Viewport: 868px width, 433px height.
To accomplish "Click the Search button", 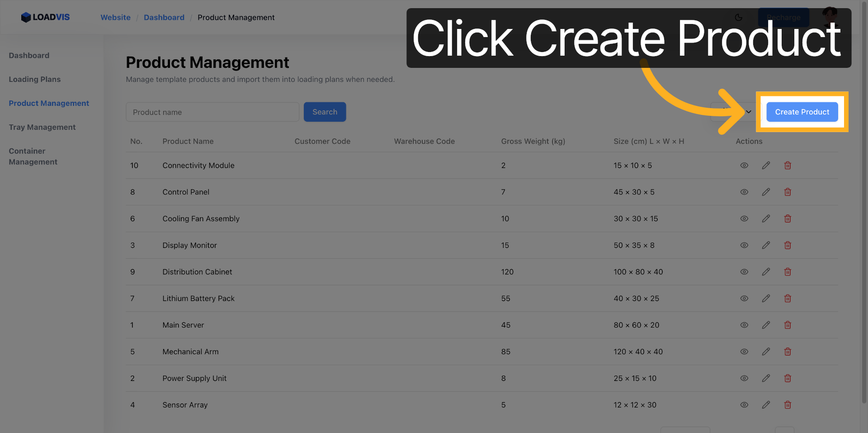I will (325, 112).
